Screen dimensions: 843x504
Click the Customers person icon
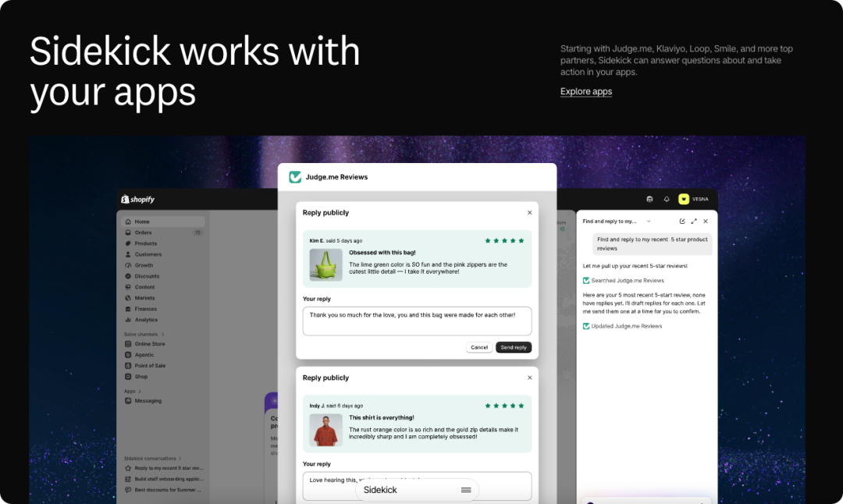[x=128, y=254]
